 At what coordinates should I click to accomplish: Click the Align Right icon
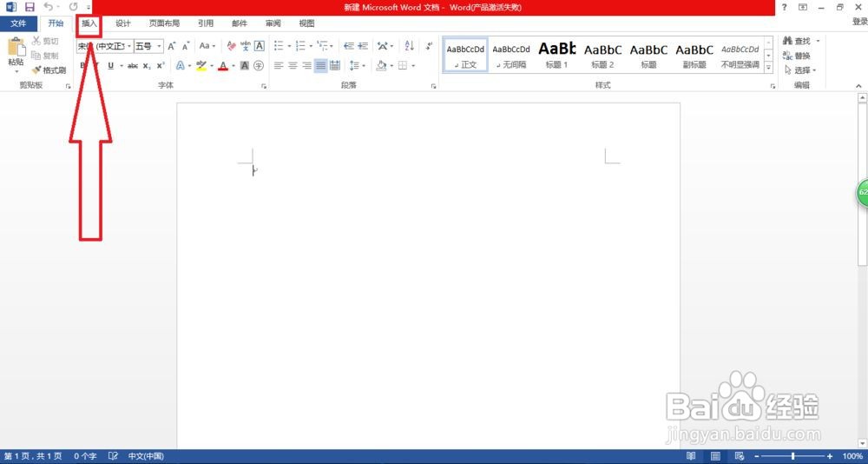[306, 65]
